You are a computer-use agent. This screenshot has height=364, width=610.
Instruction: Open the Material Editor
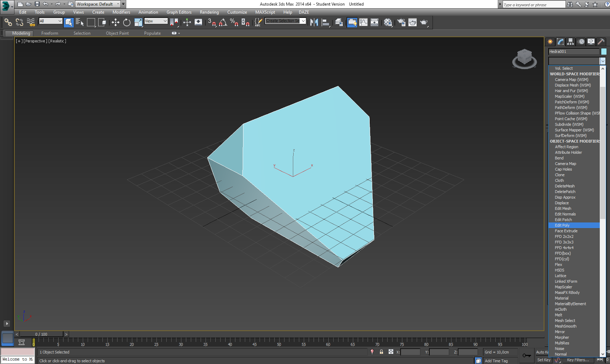point(388,22)
